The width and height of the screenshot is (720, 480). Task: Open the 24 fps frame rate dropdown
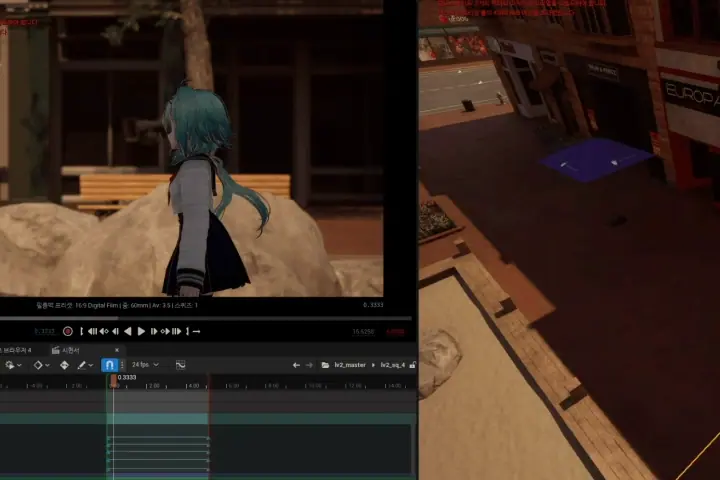click(145, 365)
